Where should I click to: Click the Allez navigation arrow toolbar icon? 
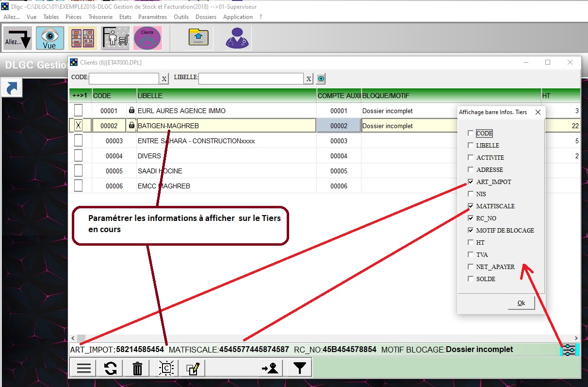click(18, 38)
